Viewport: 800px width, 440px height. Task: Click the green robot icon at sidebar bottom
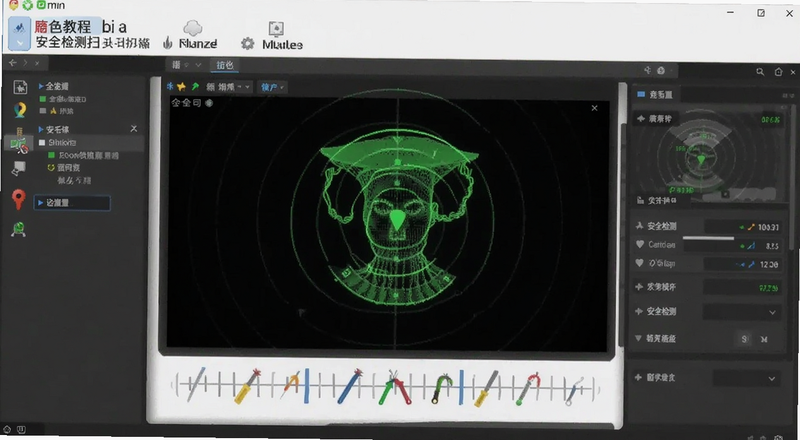coord(18,229)
